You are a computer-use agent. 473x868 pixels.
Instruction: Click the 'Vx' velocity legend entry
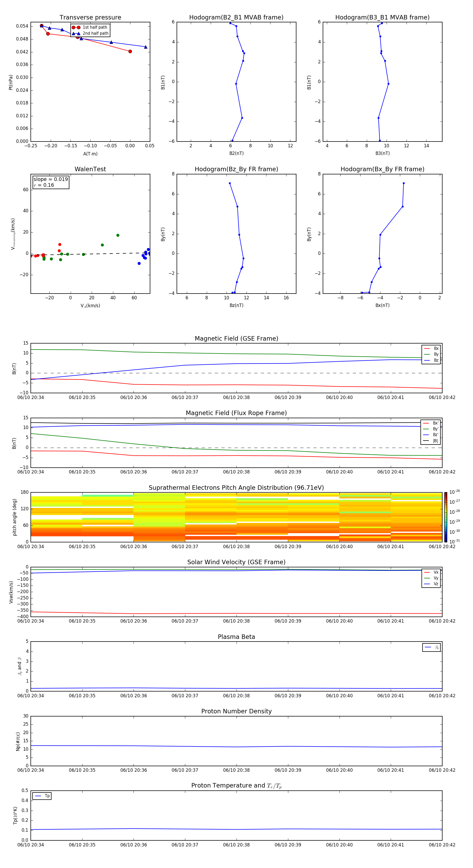click(x=431, y=572)
